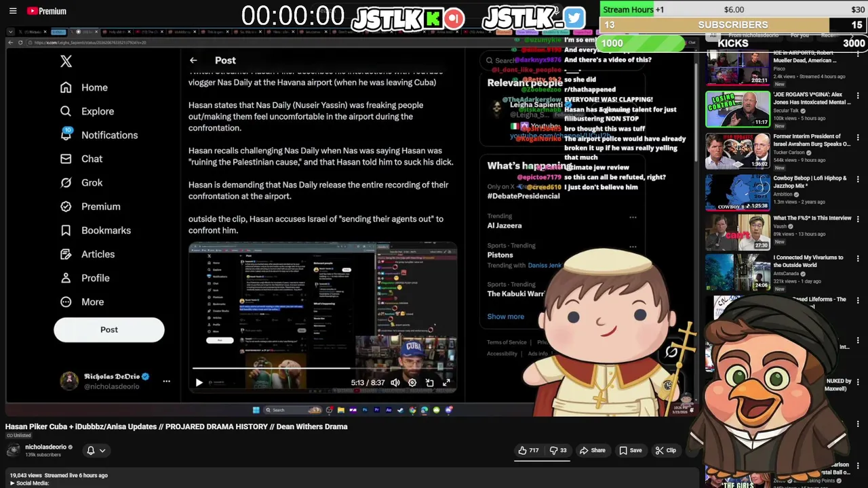This screenshot has width=868, height=488.
Task: Open Premiere Pro from the taskbar
Action: (376, 410)
